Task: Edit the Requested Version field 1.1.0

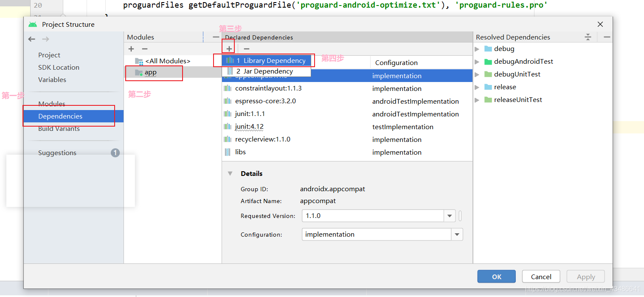Action: (373, 216)
